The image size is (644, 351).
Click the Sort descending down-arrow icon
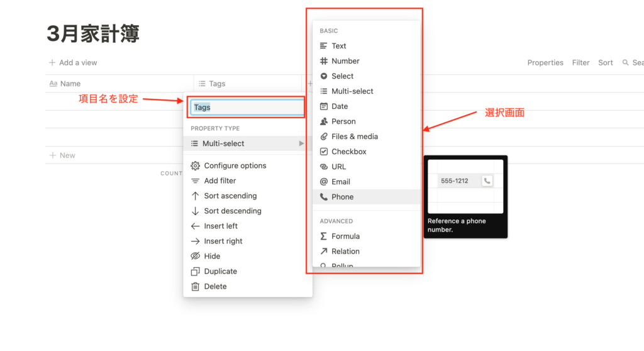(195, 211)
